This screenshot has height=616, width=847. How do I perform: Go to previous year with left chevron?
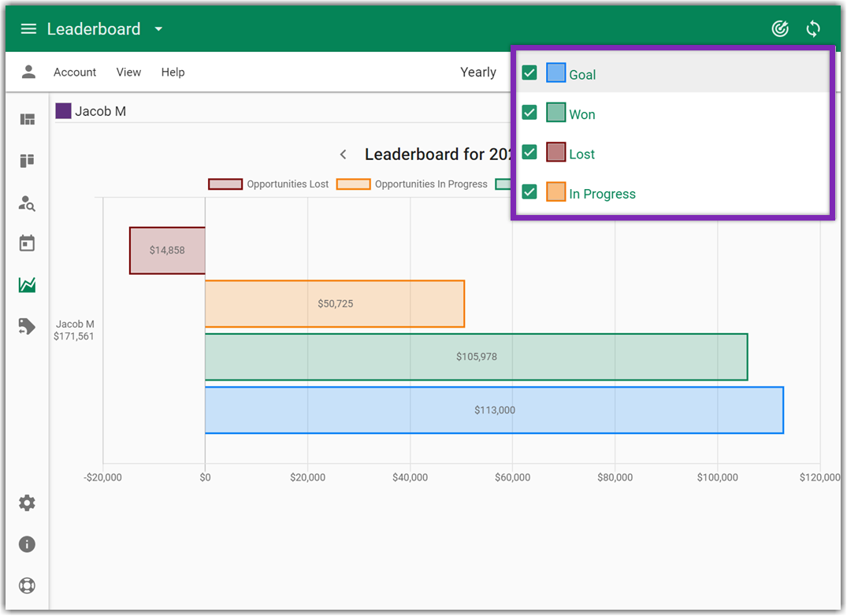[x=343, y=154]
